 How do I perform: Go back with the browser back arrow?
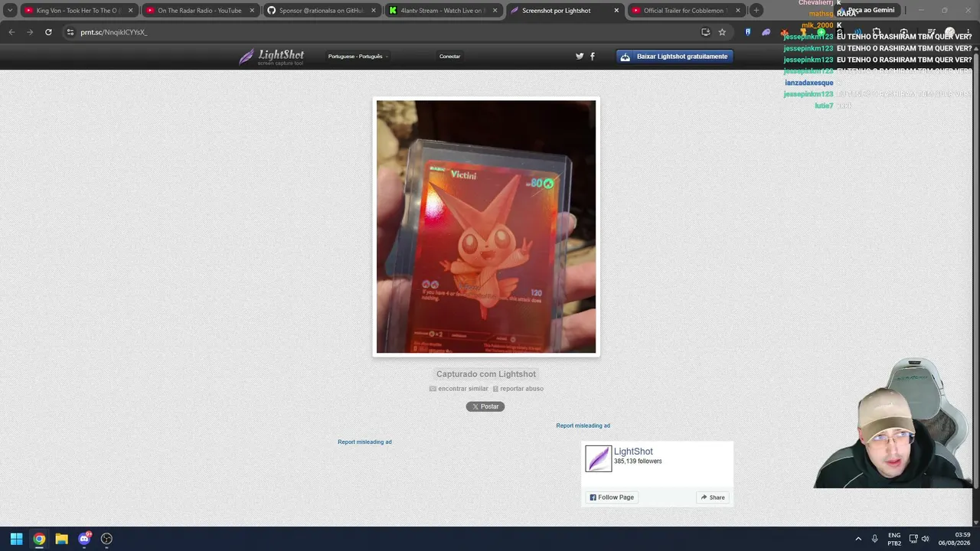pos(11,32)
